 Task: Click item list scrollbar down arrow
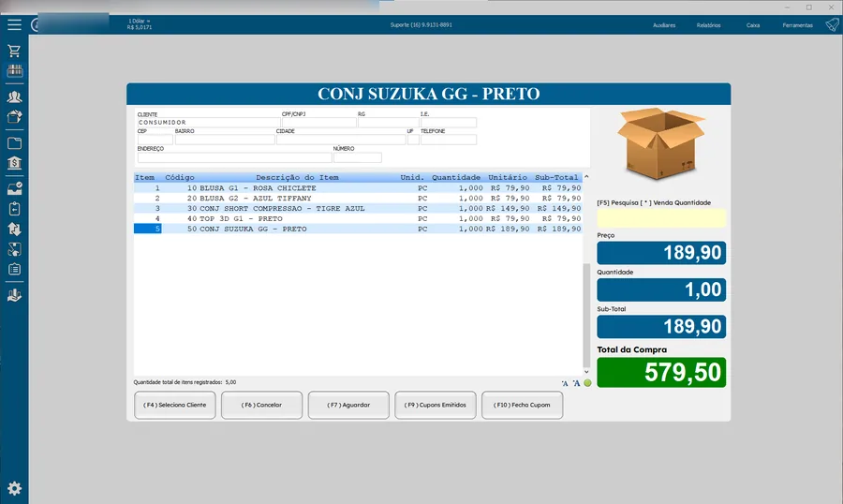point(586,372)
